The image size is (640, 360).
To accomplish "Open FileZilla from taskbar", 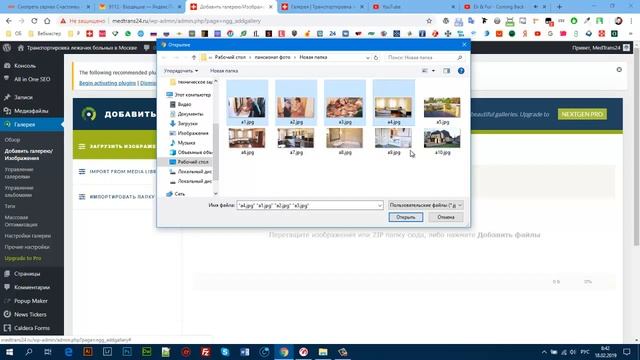I will [206, 352].
